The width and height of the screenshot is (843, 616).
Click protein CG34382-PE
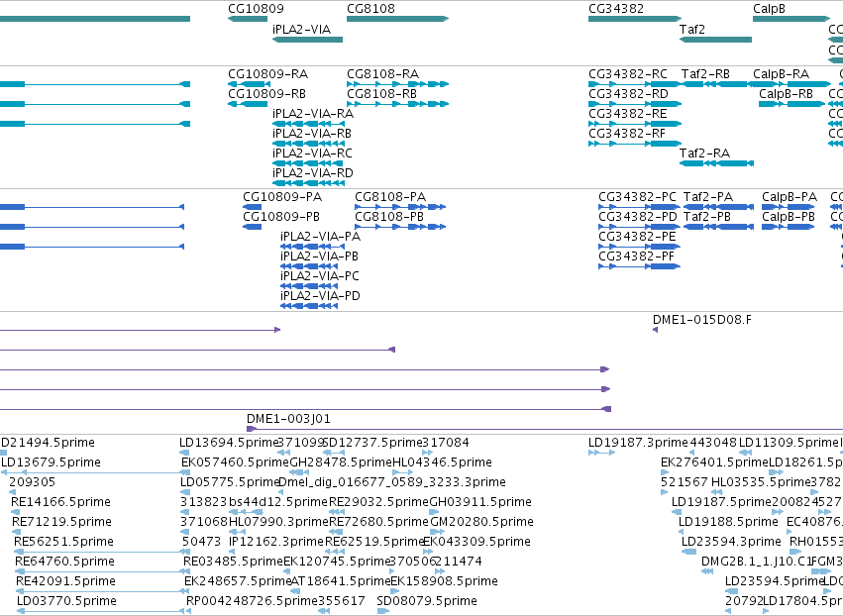point(639,247)
